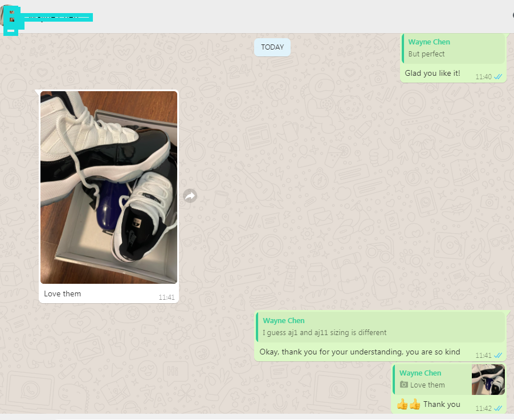Click the double check marks at 11:42
The image size is (514, 420).
(498, 409)
